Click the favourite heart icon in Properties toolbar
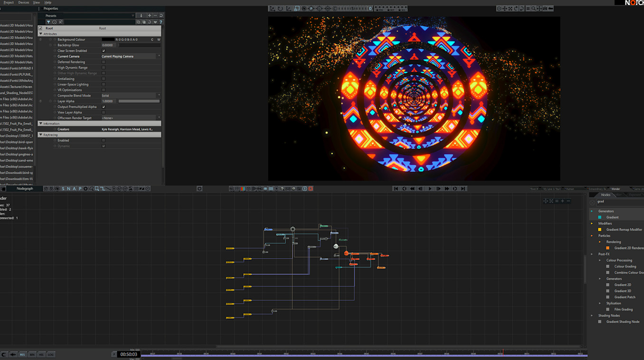 pyautogui.click(x=155, y=22)
